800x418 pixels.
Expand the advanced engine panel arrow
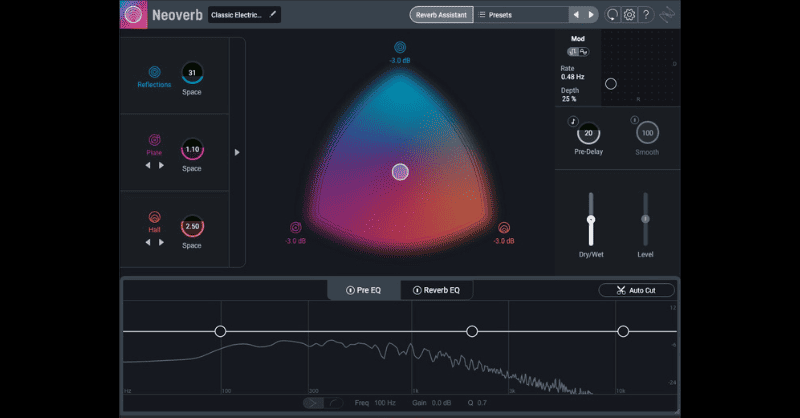(237, 152)
